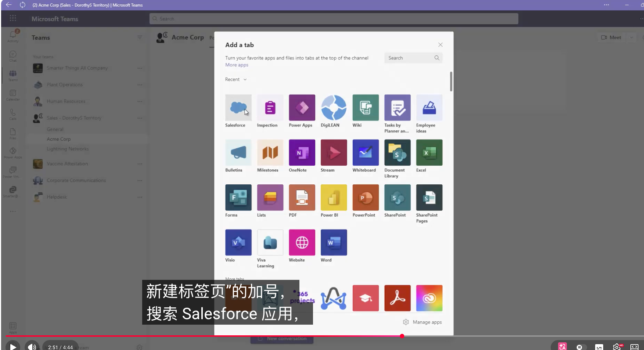Screen dimensions: 644x350
Task: Select the OneNote tile
Action: pos(302,152)
